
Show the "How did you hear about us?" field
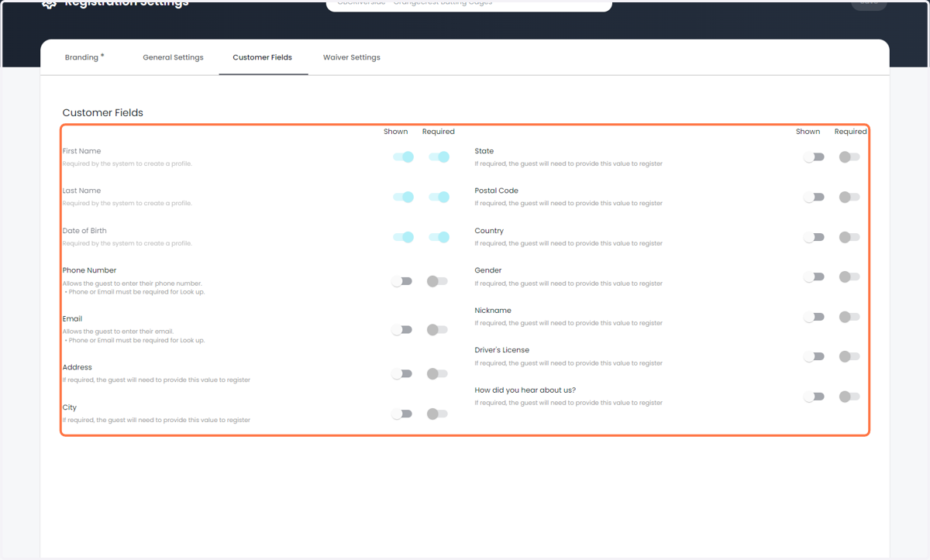coord(814,397)
